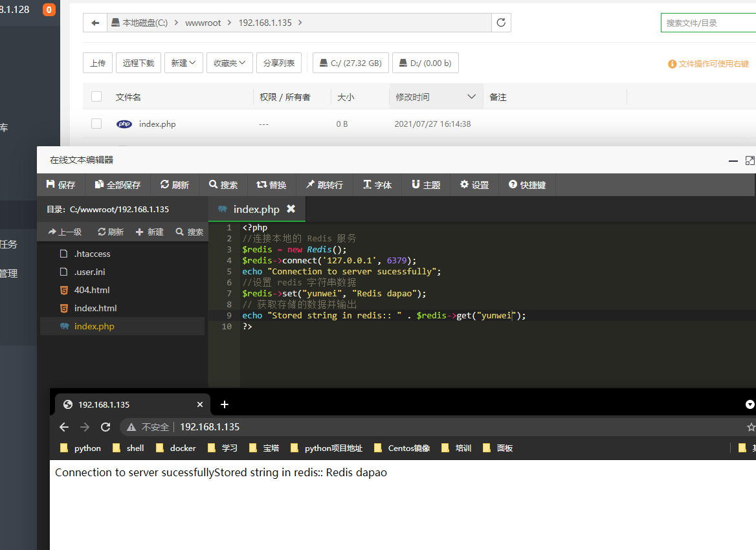This screenshot has width=756, height=550.
Task: Click the 搜索文件/目录 search input
Action: 708,23
